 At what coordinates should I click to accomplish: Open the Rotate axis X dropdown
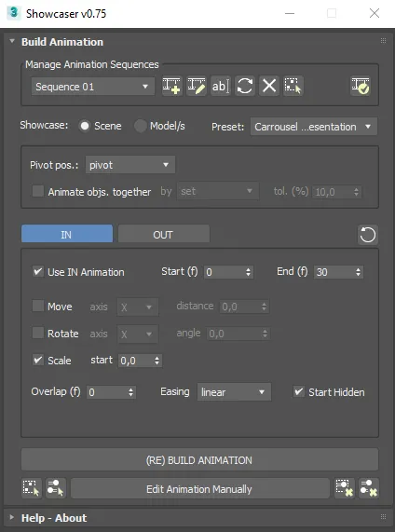tap(138, 334)
